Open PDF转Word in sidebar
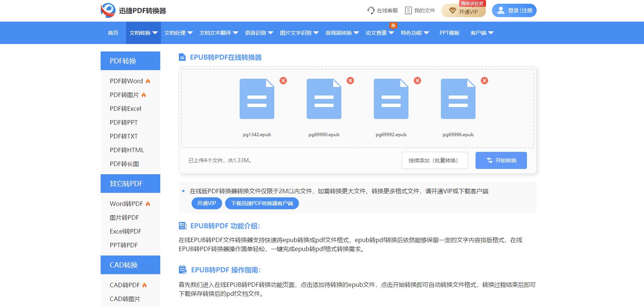 tap(126, 81)
